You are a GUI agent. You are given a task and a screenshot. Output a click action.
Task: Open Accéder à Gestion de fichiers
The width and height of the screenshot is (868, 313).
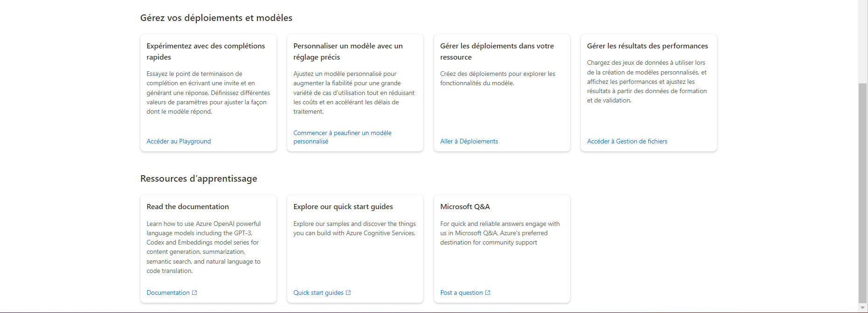tap(627, 141)
